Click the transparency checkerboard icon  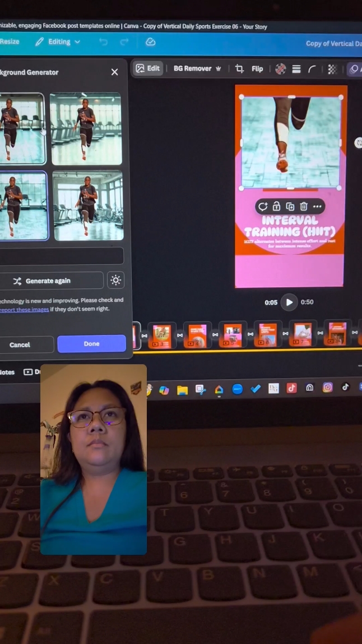coord(332,69)
